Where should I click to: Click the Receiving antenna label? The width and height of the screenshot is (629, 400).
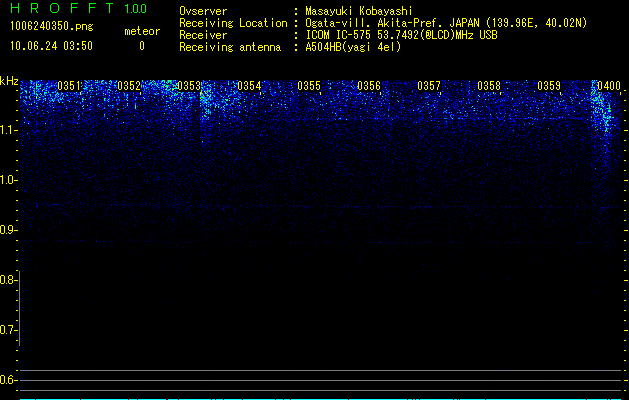(230, 47)
